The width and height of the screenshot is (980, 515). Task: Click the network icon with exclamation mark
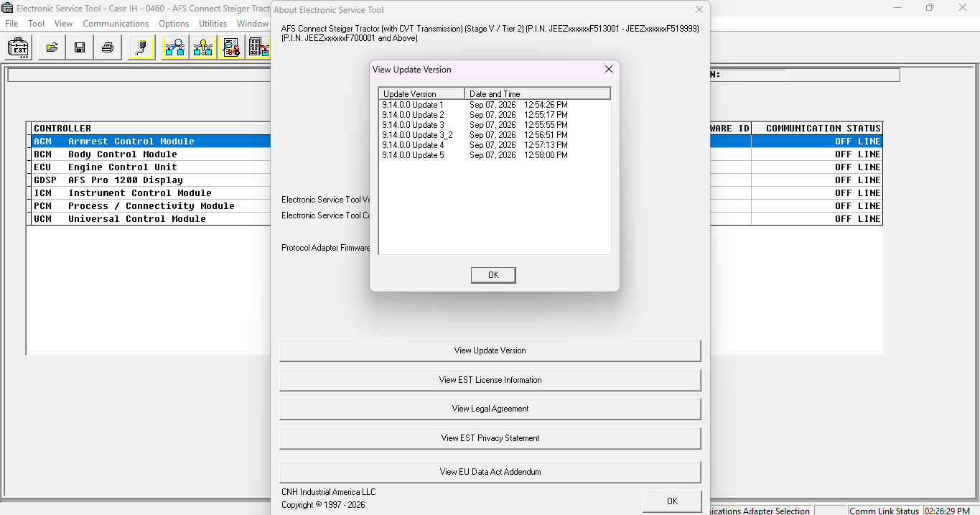click(203, 48)
